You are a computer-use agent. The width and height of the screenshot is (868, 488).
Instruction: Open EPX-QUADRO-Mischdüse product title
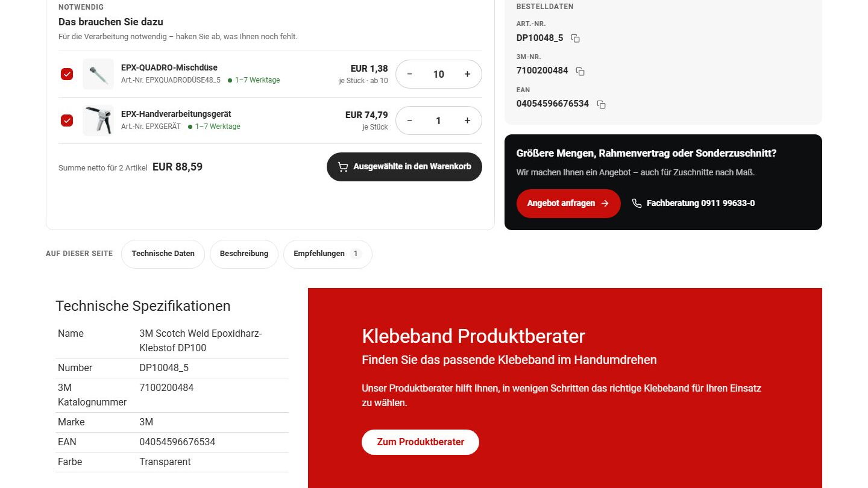coord(169,67)
